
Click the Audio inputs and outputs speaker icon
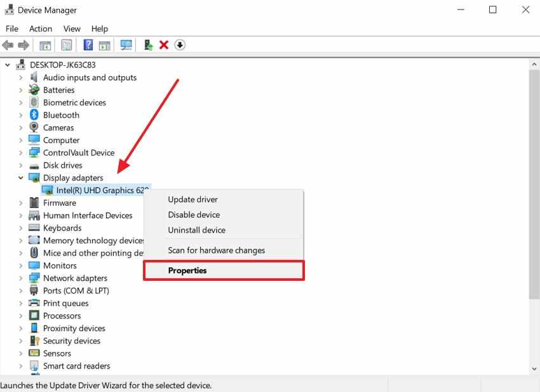[x=34, y=77]
